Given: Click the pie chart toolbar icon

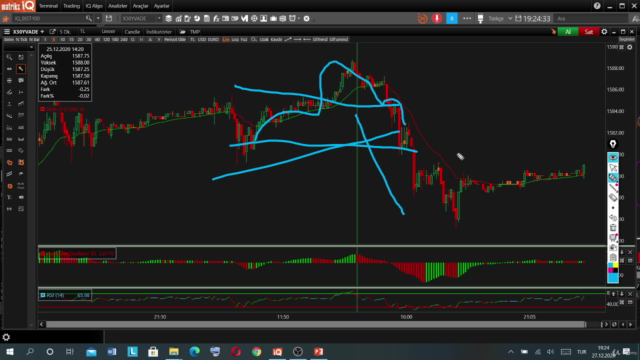Looking at the screenshot, I should 197,18.
